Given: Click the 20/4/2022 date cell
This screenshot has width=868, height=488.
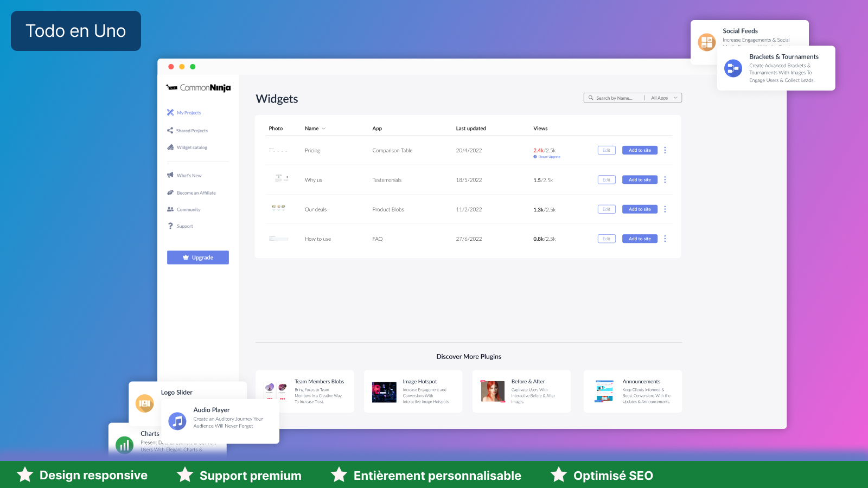Looking at the screenshot, I should coord(469,151).
